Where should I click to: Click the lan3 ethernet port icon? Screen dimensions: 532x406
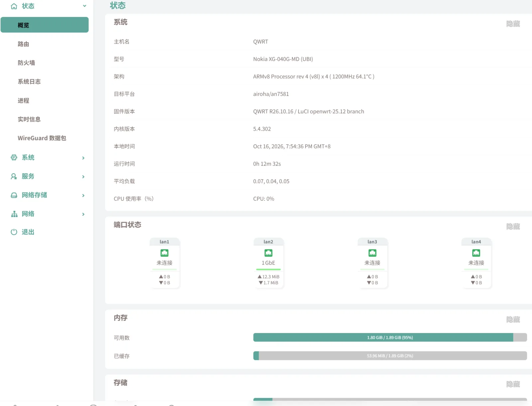(372, 253)
